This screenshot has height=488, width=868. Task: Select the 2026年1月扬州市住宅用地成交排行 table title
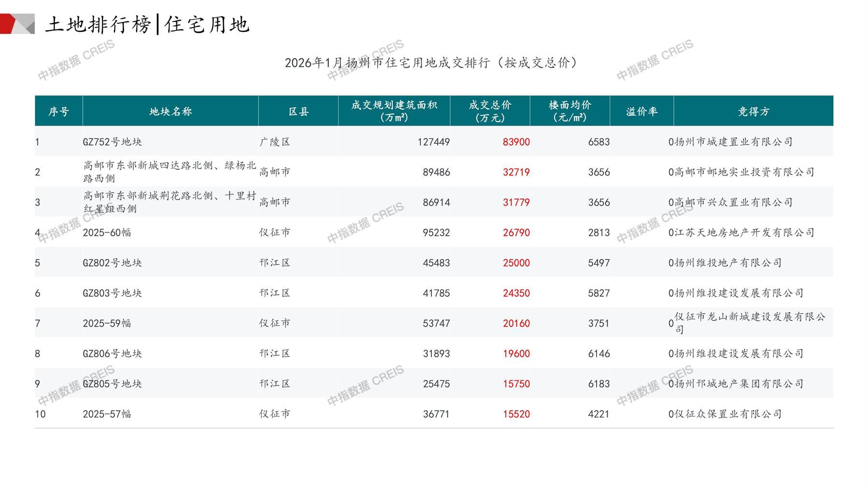[431, 63]
